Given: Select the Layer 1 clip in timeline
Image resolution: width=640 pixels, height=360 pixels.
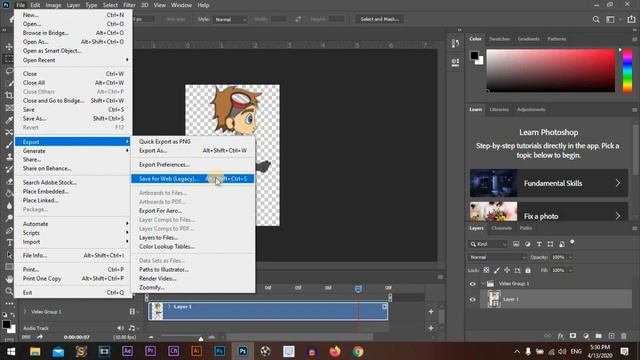Looking at the screenshot, I should pyautogui.click(x=268, y=311).
